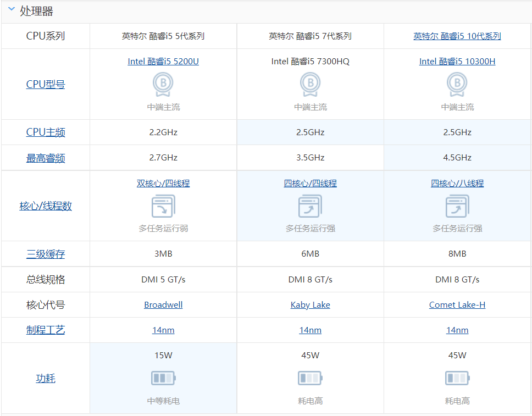Click 英特尔 酷睿i5 7代系列 text
This screenshot has height=416, width=532.
[x=310, y=36]
